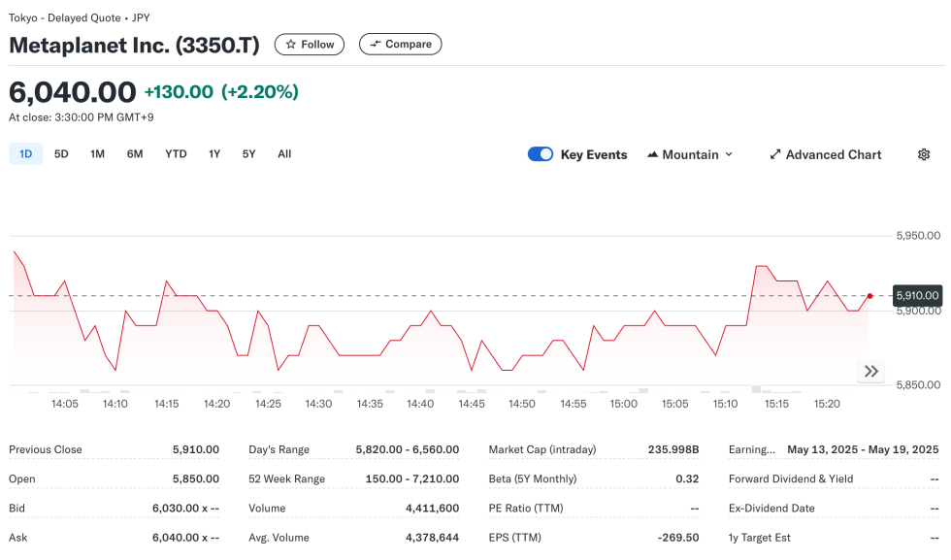Open the Advanced Chart link
This screenshot has width=951, height=560.
click(x=833, y=154)
